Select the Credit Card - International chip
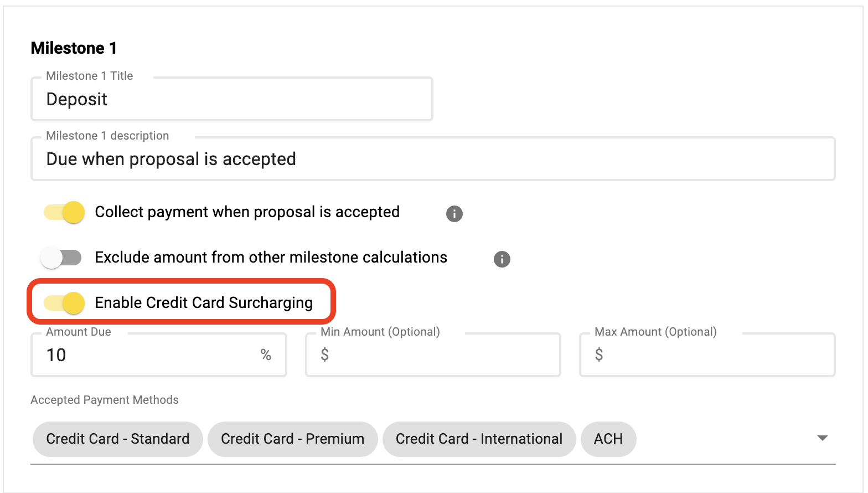 pos(479,439)
